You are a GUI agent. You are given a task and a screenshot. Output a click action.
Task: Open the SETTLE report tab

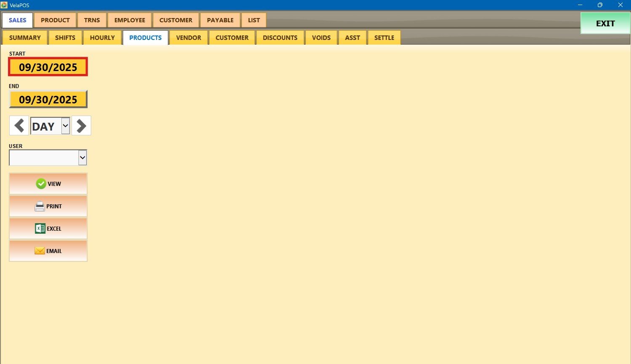384,38
